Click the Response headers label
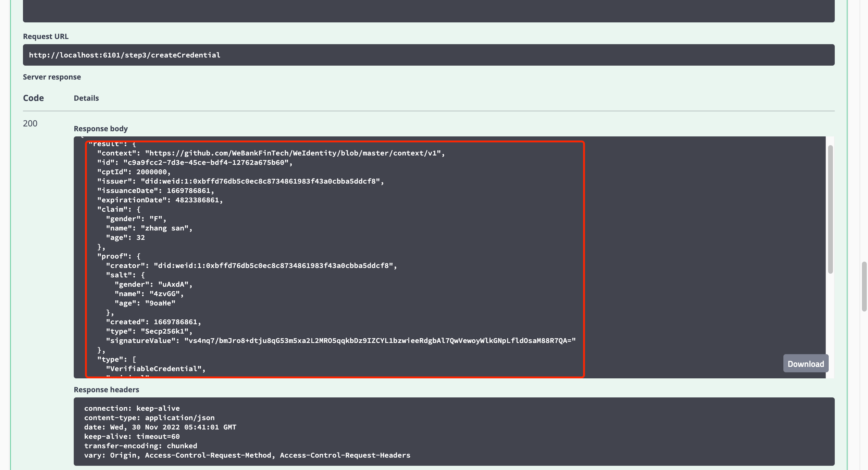This screenshot has height=470, width=868. tap(106, 390)
